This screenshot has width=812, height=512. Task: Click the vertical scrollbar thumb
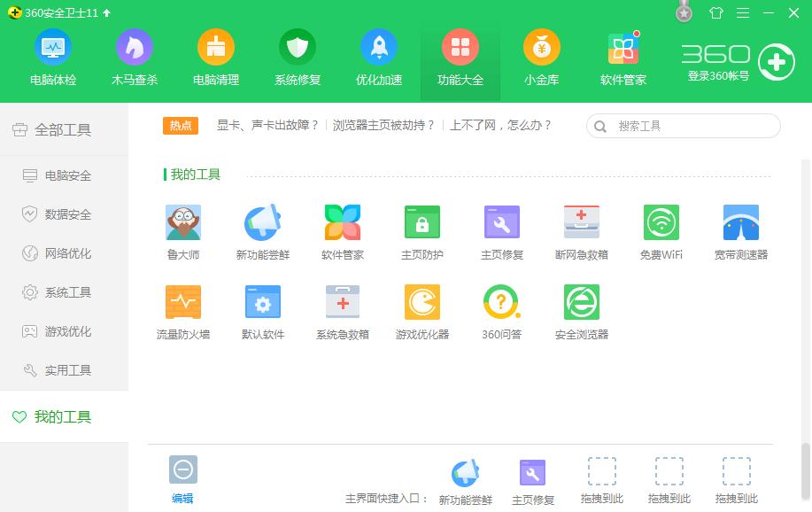[x=805, y=470]
